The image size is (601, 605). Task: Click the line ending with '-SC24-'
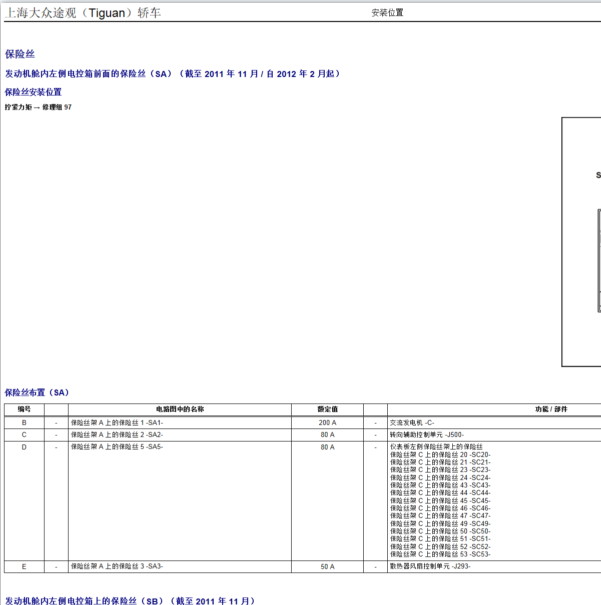(x=440, y=478)
